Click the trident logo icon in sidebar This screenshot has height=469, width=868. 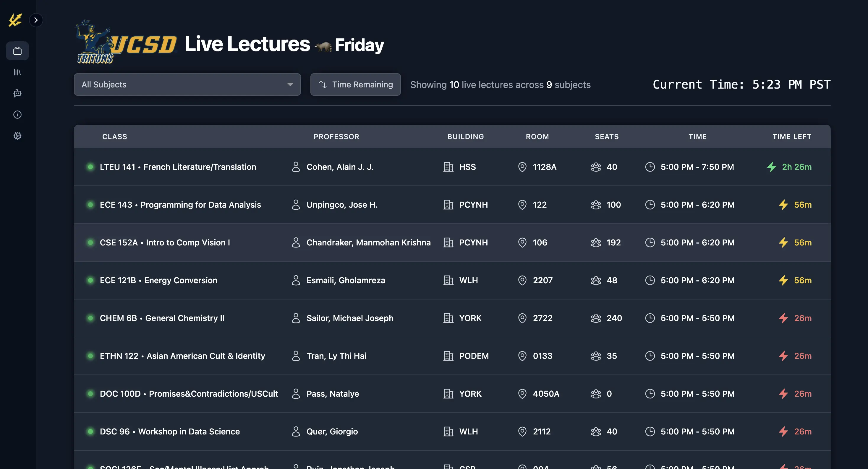(x=15, y=20)
